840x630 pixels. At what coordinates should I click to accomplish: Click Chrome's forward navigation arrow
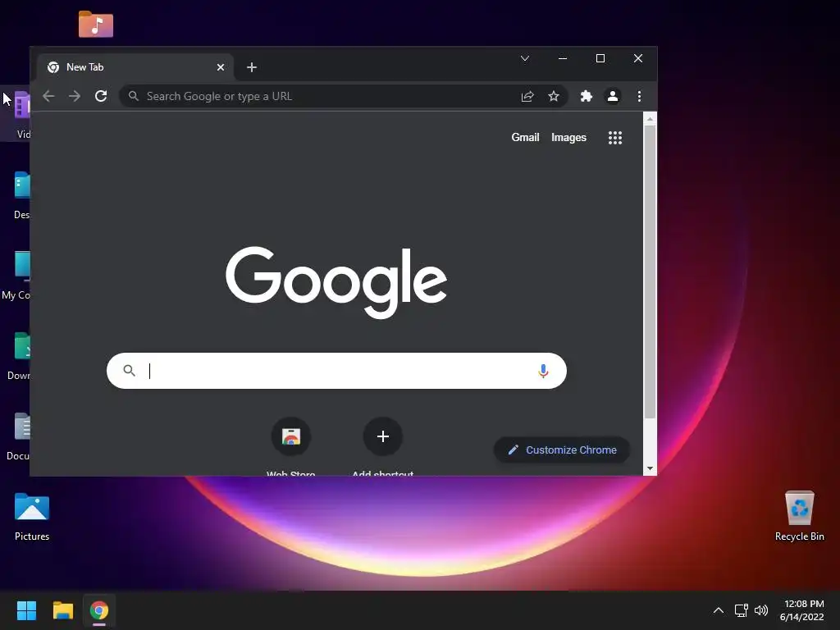75,97
